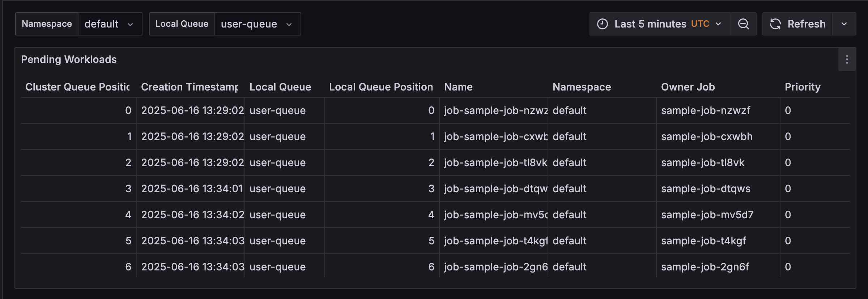The width and height of the screenshot is (868, 299).
Task: Sort by Priority column header
Action: [802, 87]
